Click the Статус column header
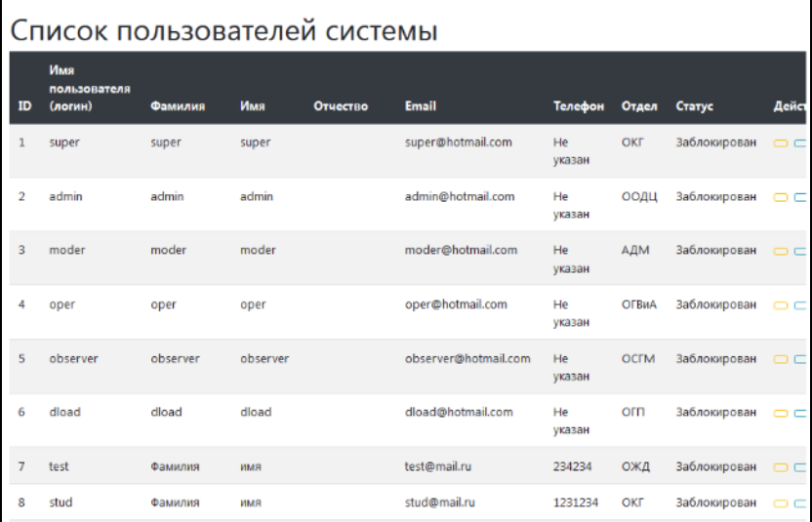 click(695, 106)
